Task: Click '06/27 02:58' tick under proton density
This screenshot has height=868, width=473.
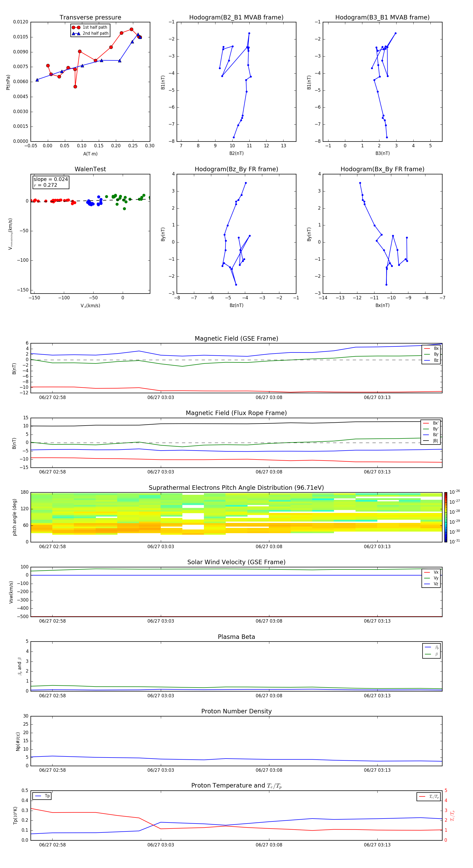Action: [53, 770]
